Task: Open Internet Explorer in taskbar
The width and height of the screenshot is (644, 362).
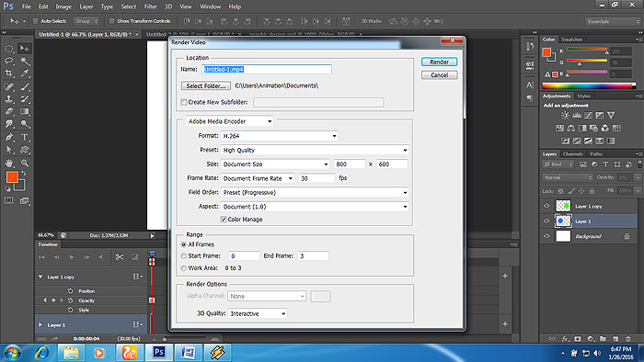Action: pos(42,352)
